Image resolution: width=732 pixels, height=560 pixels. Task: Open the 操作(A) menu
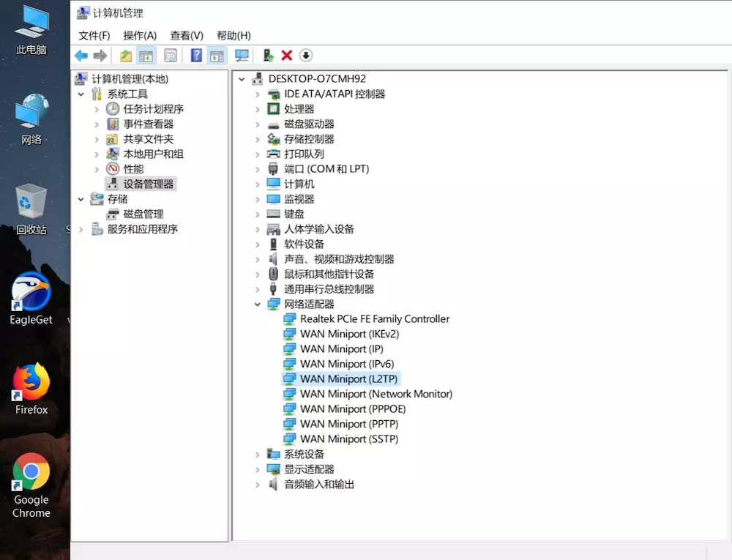point(140,35)
